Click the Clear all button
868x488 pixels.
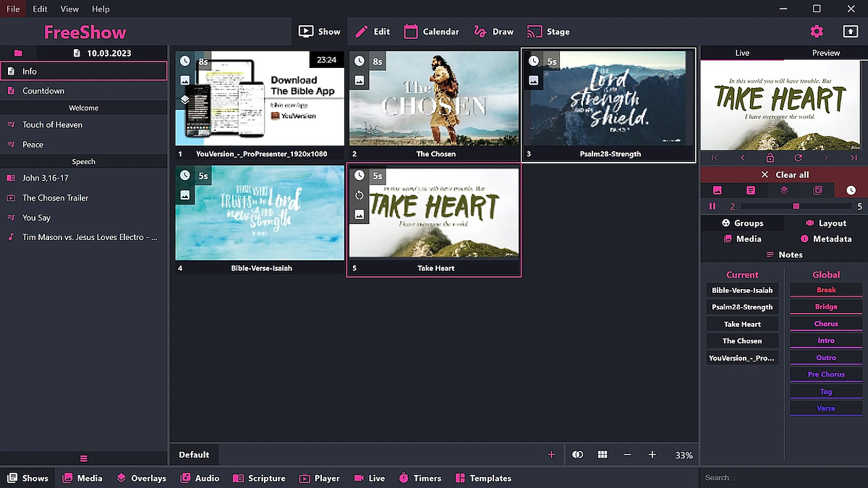(x=784, y=174)
